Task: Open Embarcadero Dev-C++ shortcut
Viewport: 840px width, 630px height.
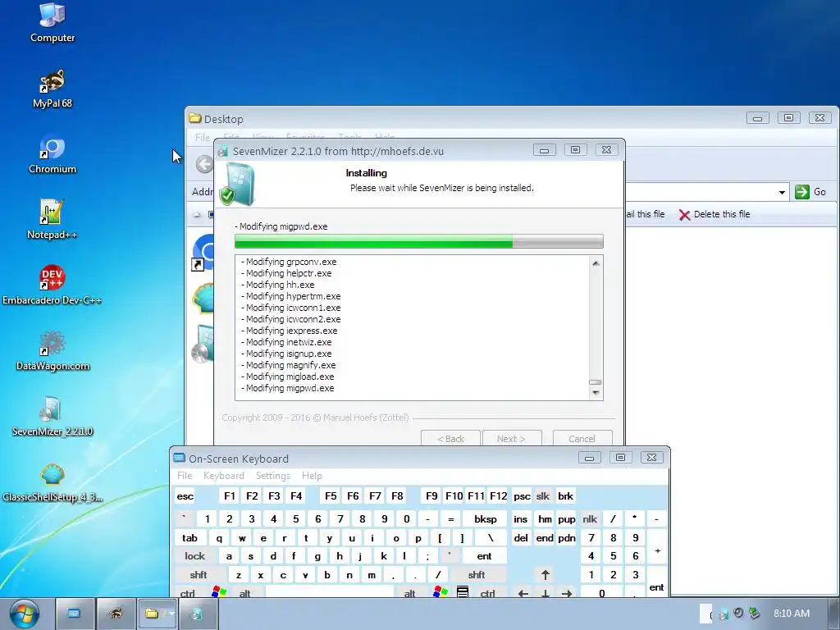Action: pyautogui.click(x=52, y=285)
